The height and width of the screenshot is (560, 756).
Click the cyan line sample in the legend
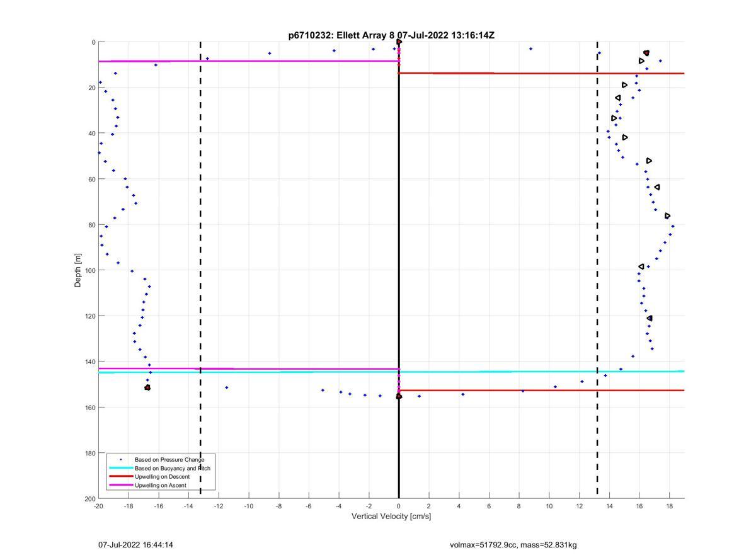120,468
